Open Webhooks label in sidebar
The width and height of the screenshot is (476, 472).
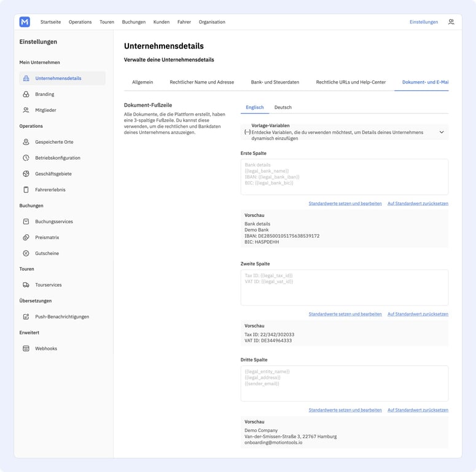[46, 348]
